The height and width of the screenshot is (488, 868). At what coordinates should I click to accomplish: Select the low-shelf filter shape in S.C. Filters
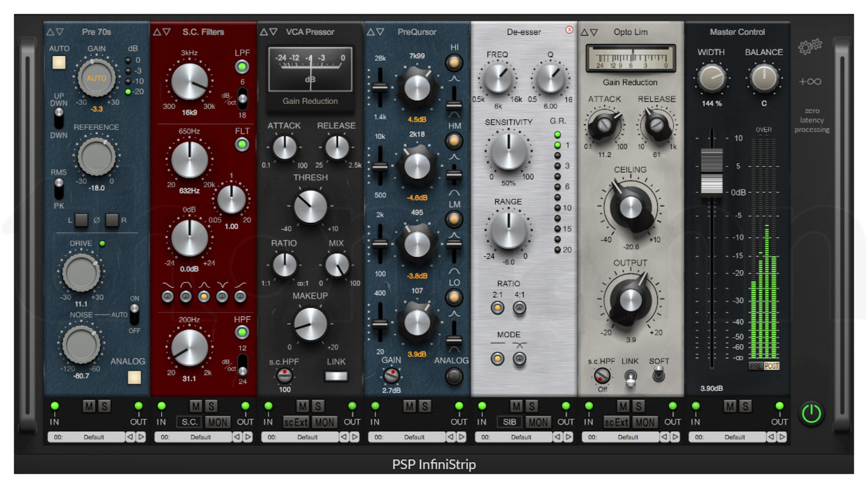click(x=168, y=297)
